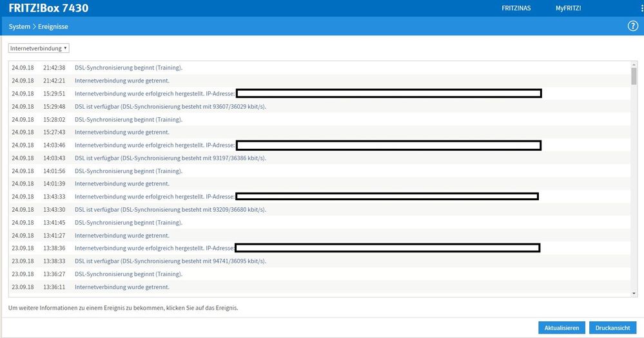The image size is (644, 338).
Task: Open the three-dot menu in header
Action: click(x=642, y=8)
